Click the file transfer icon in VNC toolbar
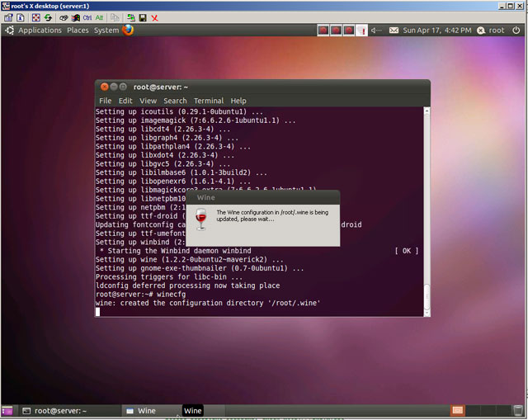This screenshot has height=420, width=528. pyautogui.click(x=115, y=18)
